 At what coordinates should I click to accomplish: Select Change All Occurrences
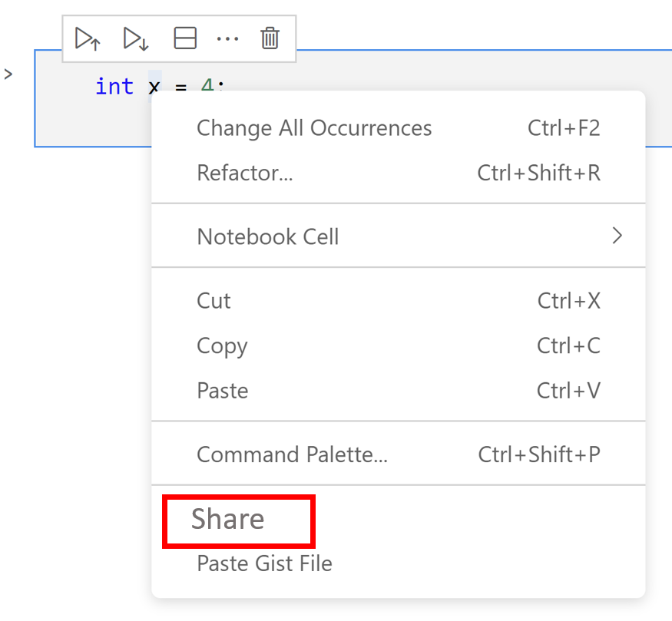(314, 128)
